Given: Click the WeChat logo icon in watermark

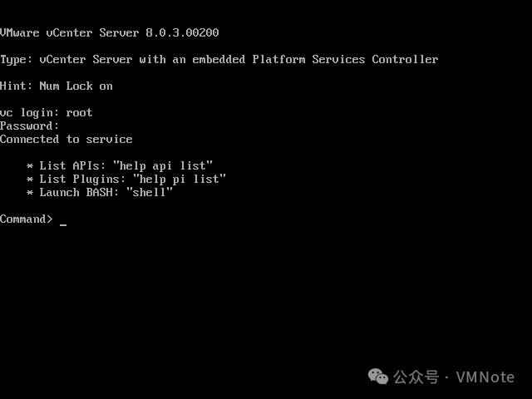Looking at the screenshot, I should point(378,377).
